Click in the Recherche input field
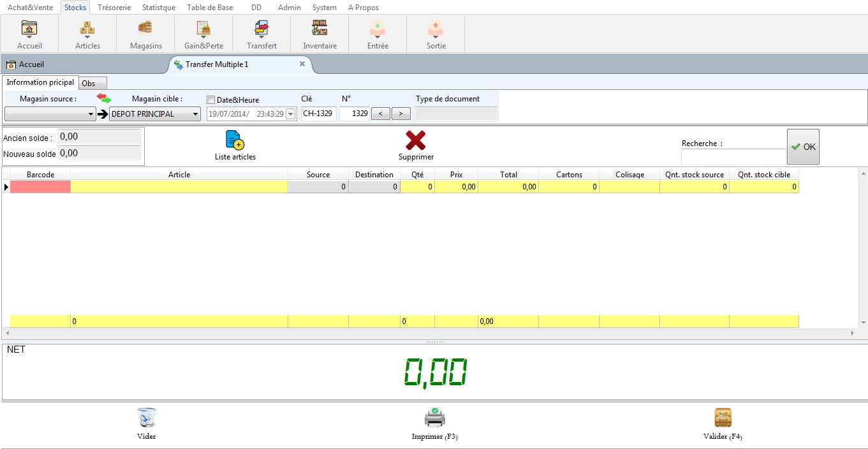Image resolution: width=868 pixels, height=449 pixels. 733,157
